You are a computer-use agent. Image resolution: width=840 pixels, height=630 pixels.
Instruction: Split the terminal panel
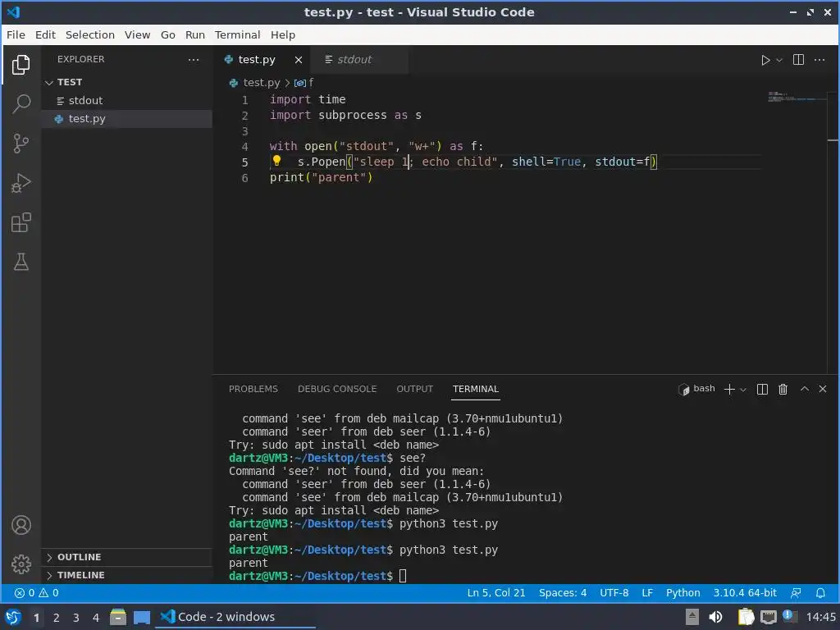(762, 390)
